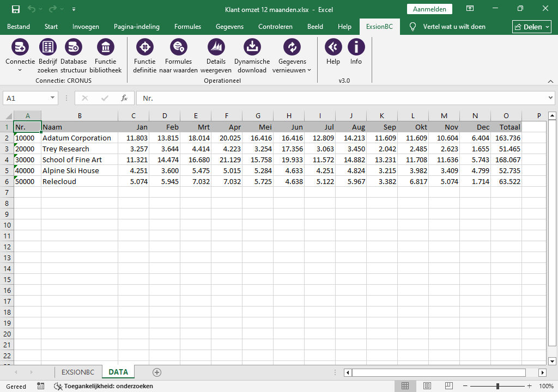This screenshot has width=558, height=392.
Task: Switch to Page Layout view icon
Action: [x=427, y=386]
